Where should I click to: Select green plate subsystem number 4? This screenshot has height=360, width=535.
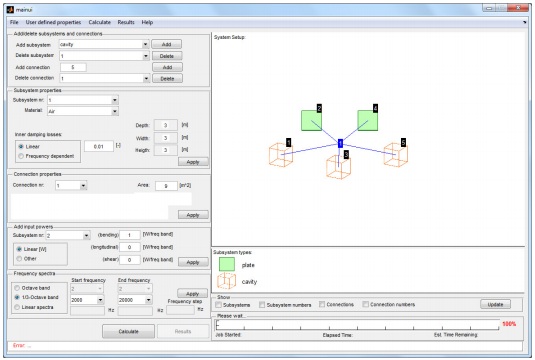coord(367,120)
